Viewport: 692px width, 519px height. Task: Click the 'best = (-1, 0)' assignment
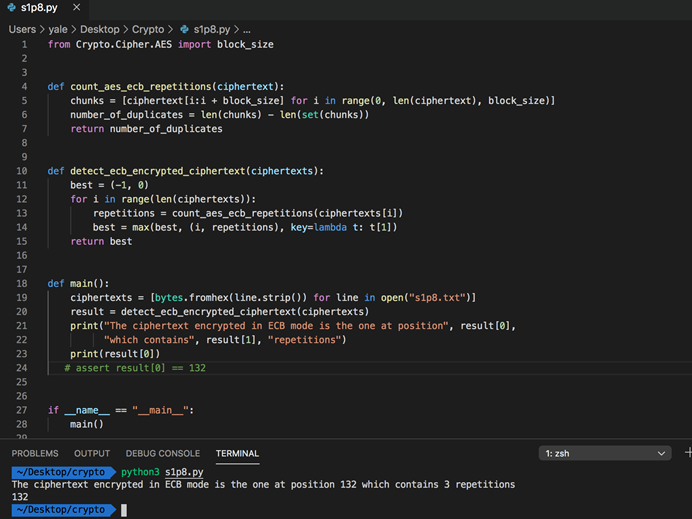[109, 185]
